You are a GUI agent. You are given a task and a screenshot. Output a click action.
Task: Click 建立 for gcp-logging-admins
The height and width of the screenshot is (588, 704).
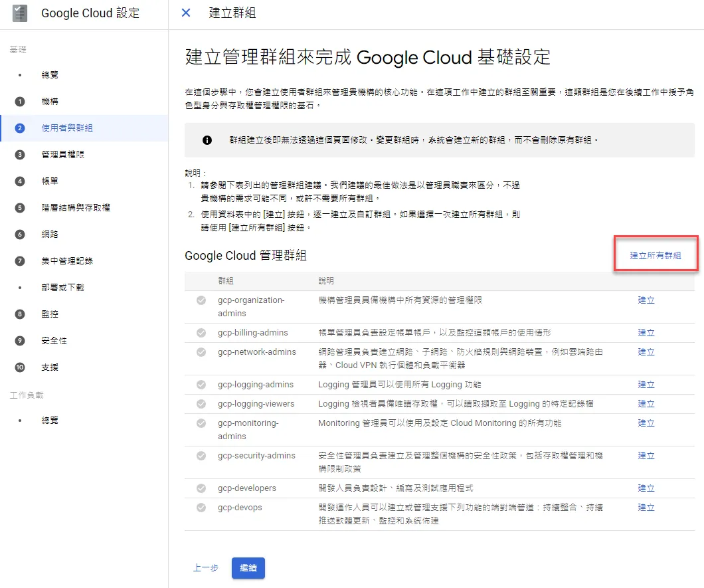point(646,385)
